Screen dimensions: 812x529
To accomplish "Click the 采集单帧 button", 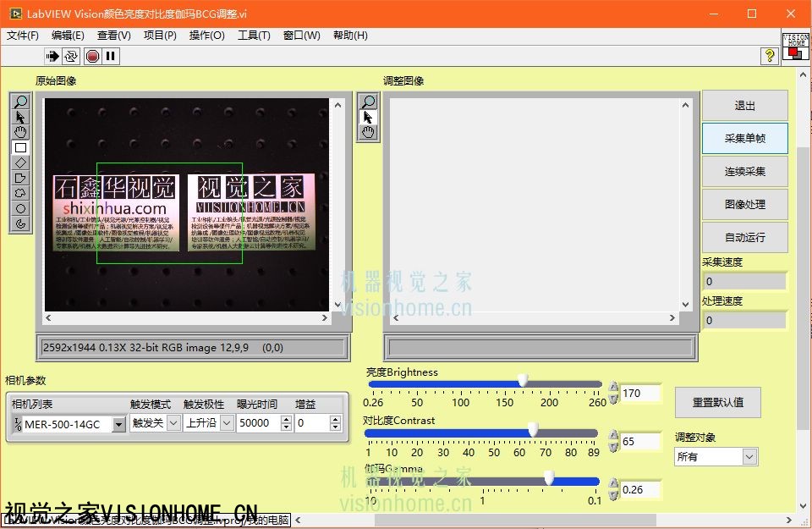I will 744,139.
